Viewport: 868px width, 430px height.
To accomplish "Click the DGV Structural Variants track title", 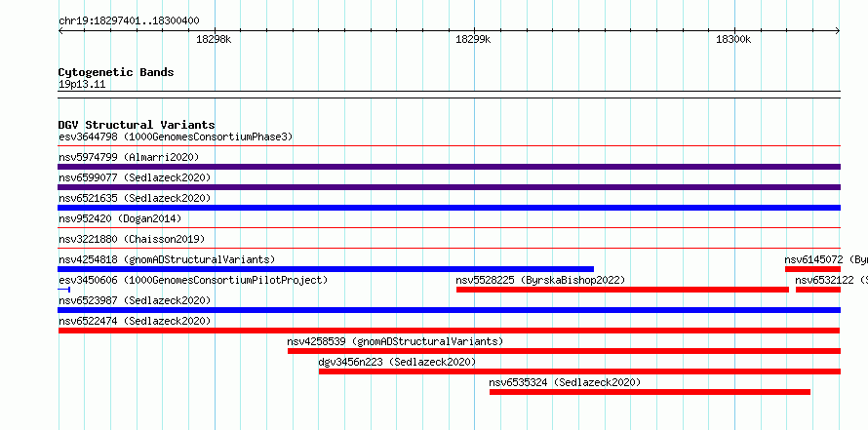I will point(137,125).
